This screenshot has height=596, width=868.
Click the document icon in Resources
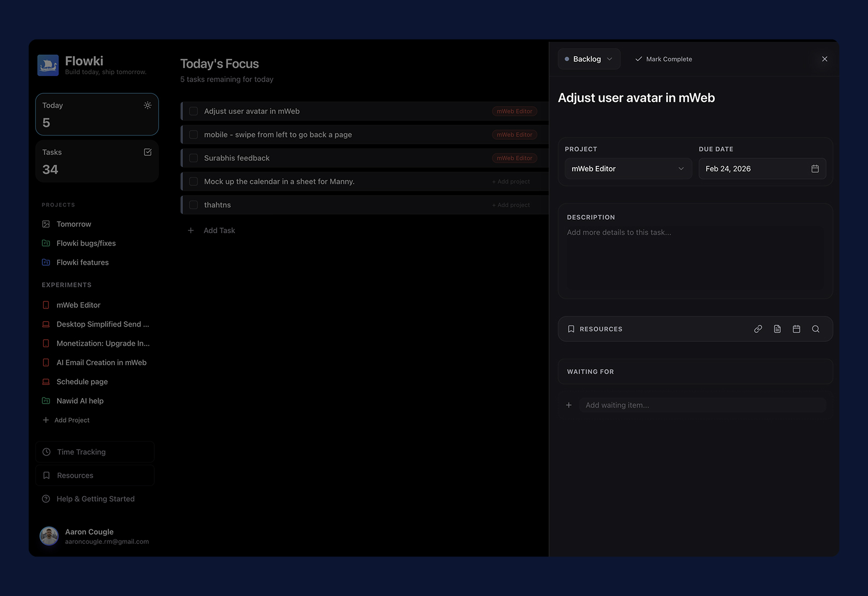point(777,329)
